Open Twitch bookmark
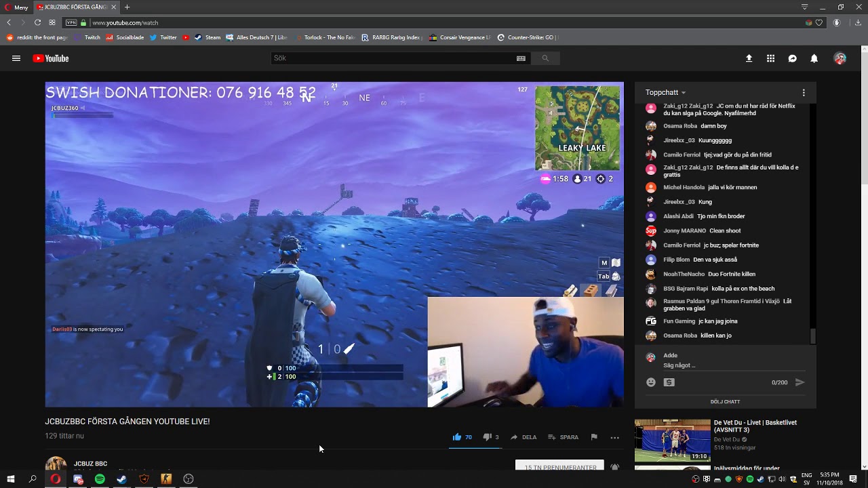 pos(87,38)
